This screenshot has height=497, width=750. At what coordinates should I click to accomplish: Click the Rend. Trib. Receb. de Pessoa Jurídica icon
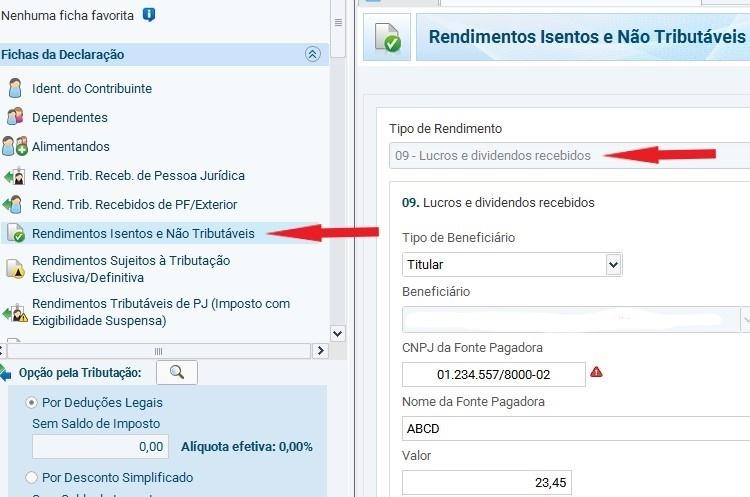coord(15,176)
